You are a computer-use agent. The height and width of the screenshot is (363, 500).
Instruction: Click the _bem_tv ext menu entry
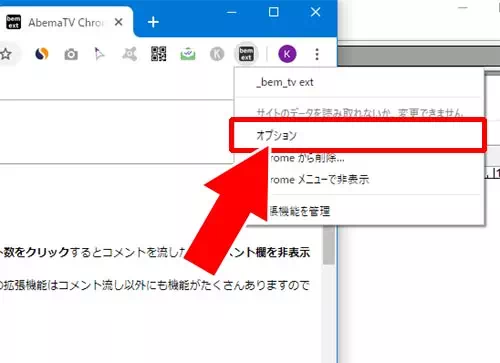(359, 82)
